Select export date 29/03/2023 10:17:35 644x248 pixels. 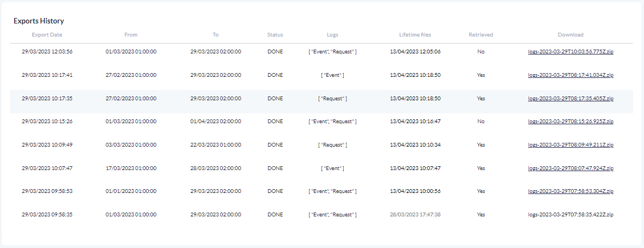point(47,99)
